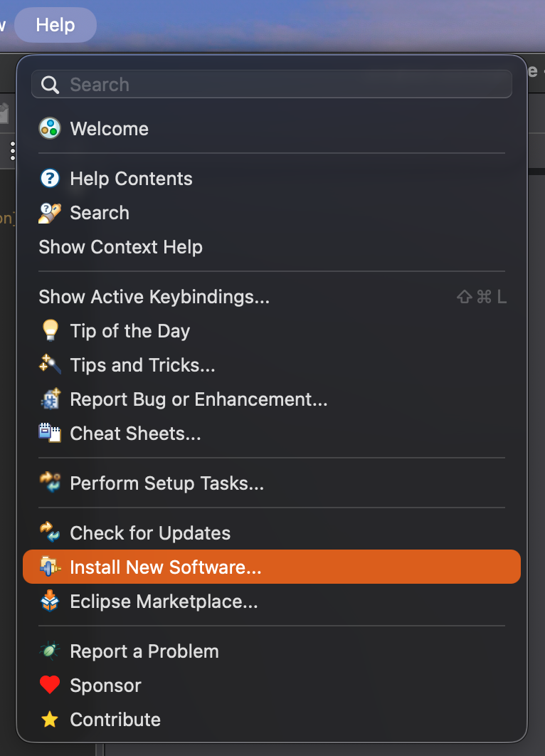This screenshot has height=756, width=545.
Task: Choose Help Contents entry
Action: click(272, 179)
